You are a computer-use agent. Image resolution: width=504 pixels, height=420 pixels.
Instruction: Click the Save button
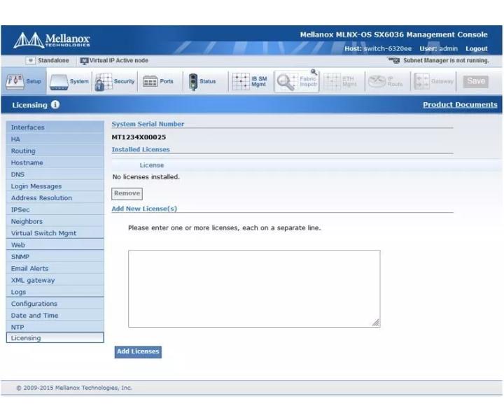coord(476,81)
